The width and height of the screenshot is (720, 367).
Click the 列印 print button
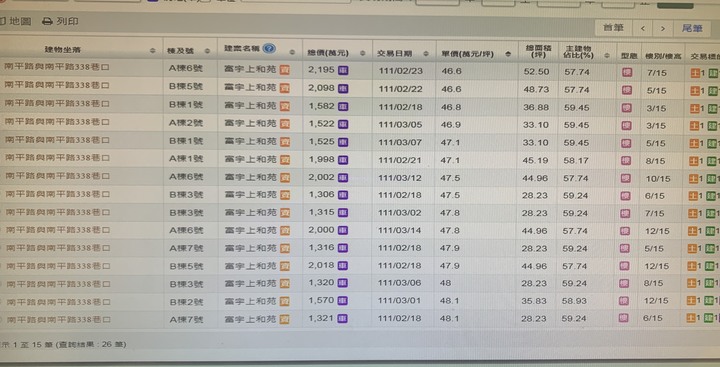61,22
